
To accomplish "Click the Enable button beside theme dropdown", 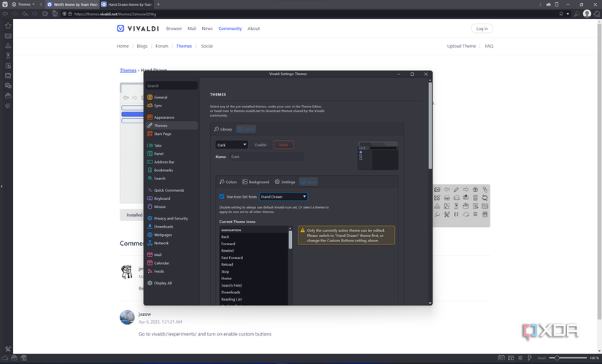I will (261, 144).
